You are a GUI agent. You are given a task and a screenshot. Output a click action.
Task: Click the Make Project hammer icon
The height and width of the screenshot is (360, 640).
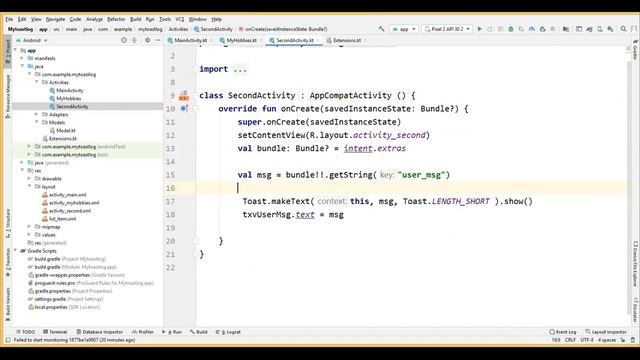point(381,29)
